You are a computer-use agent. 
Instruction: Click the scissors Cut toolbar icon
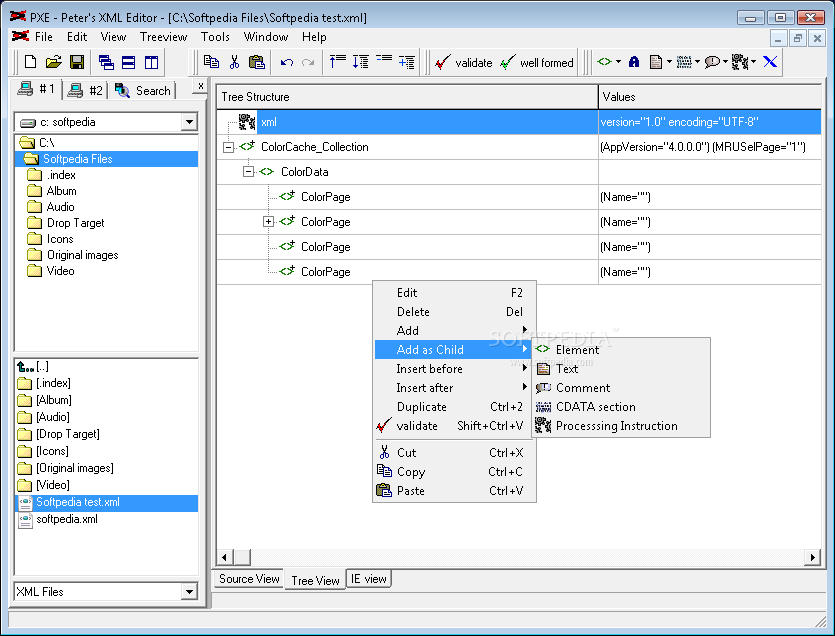pyautogui.click(x=234, y=62)
